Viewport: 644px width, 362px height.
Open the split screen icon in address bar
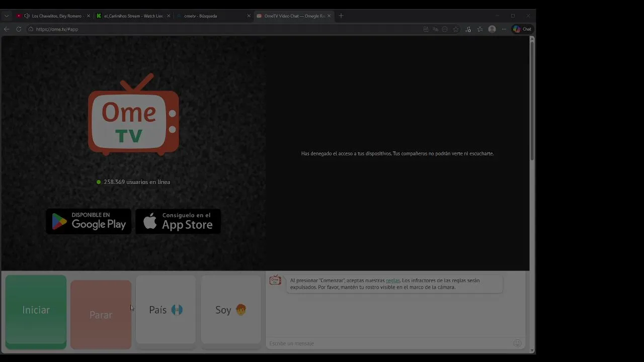426,29
